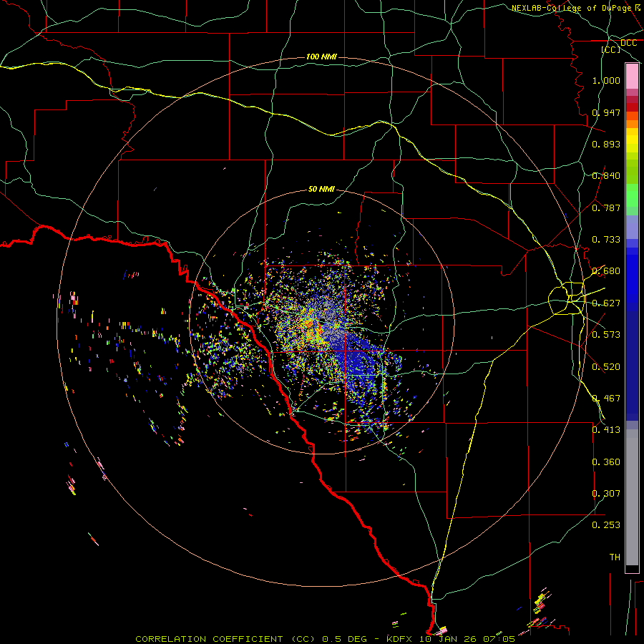Click the 0.680 scale value
This screenshot has height=644, width=644.
click(606, 271)
